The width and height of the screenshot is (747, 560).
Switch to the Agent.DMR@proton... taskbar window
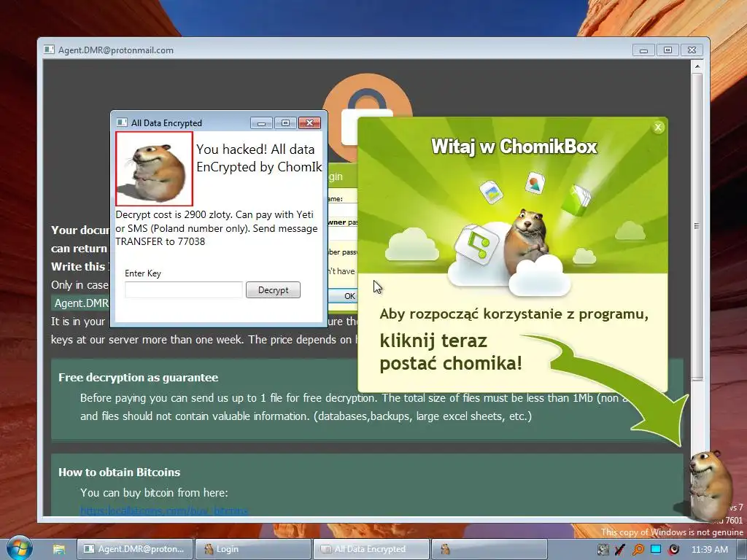[x=135, y=549]
